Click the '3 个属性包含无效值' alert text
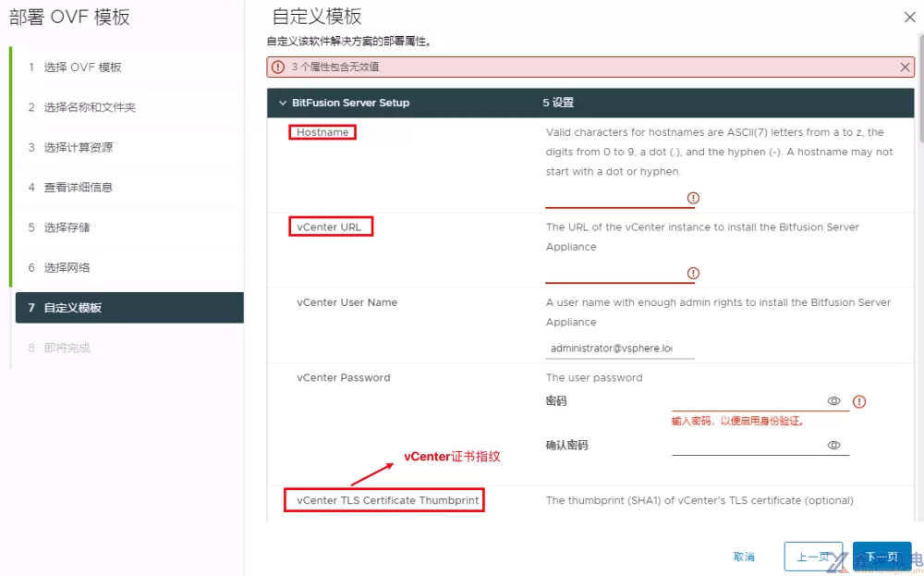Screen dimensions: 924x576 point(335,67)
